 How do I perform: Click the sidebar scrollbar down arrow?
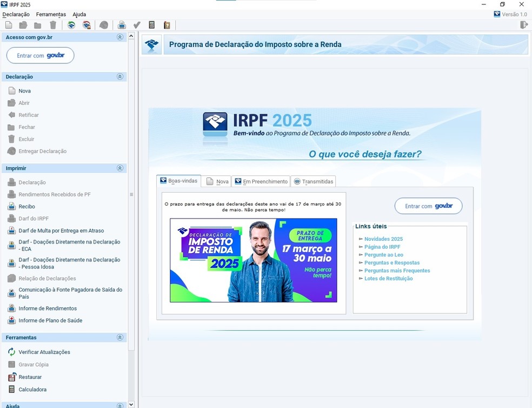pyautogui.click(x=131, y=404)
